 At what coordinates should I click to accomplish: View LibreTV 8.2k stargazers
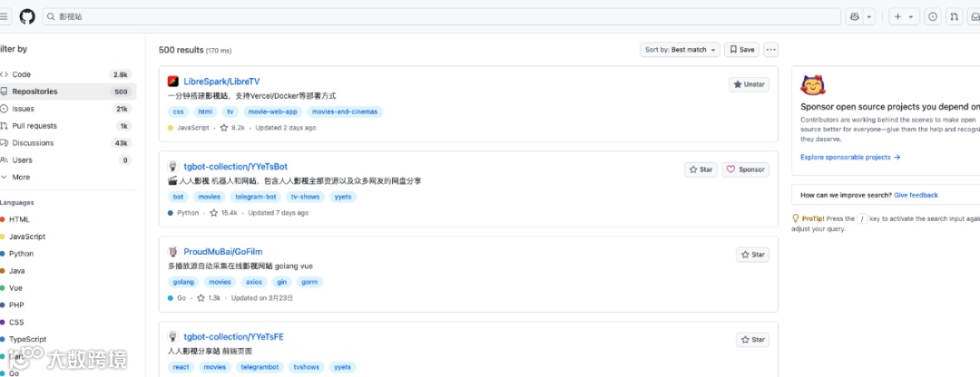[232, 128]
